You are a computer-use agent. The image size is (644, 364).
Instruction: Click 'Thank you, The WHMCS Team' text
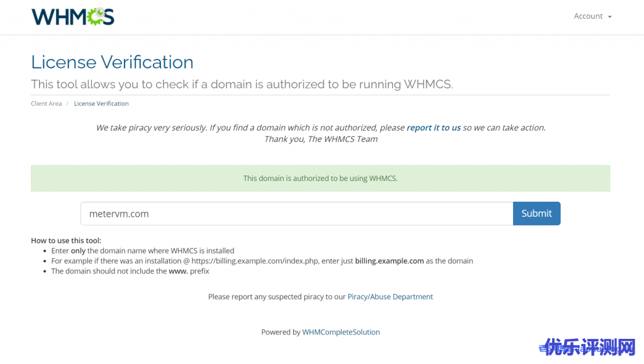pyautogui.click(x=321, y=139)
